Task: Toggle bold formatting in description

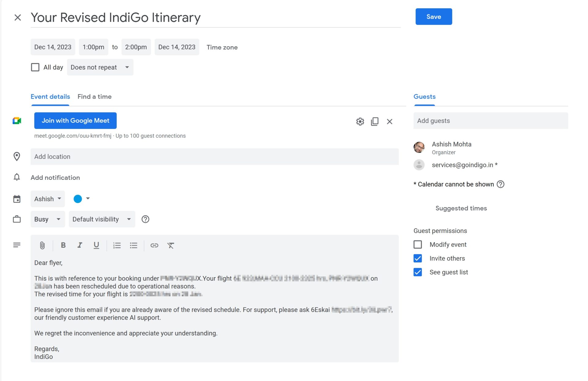Action: (x=63, y=245)
